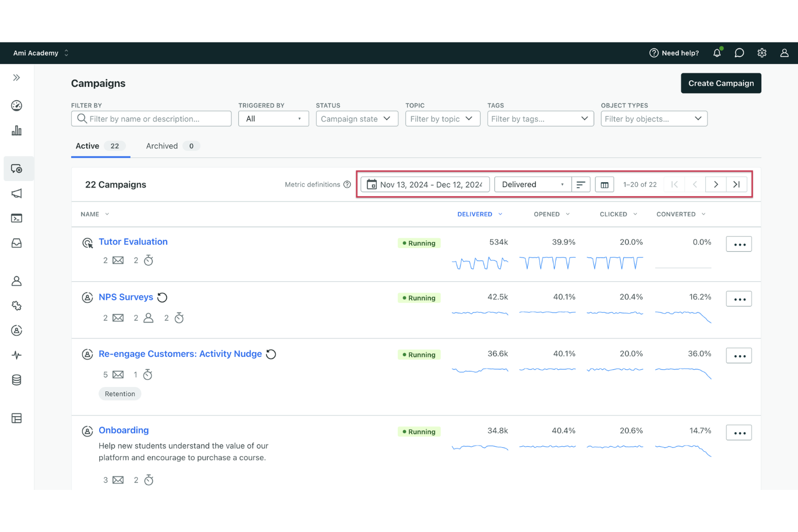Go to the next page of campaigns
Screen dimensions: 798x532
click(716, 184)
